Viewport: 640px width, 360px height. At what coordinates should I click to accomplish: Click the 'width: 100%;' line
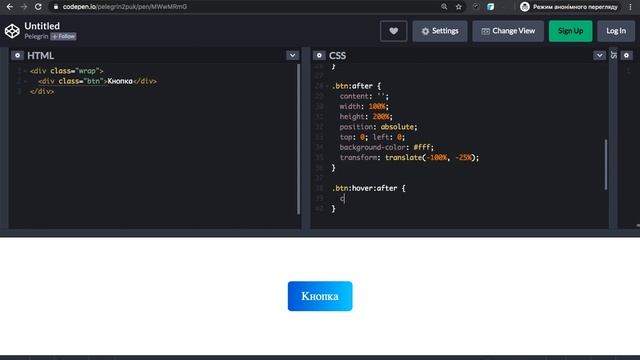[364, 107]
